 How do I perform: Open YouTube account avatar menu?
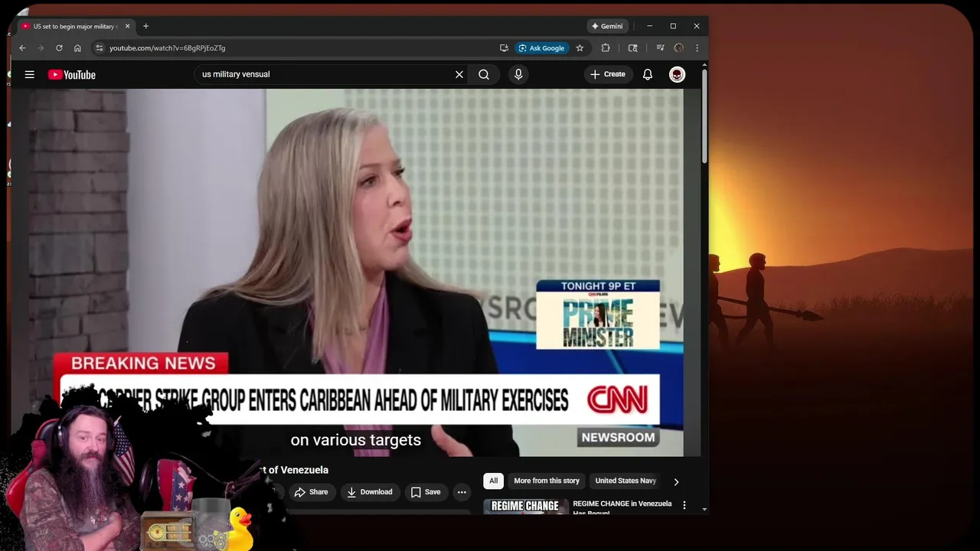677,74
